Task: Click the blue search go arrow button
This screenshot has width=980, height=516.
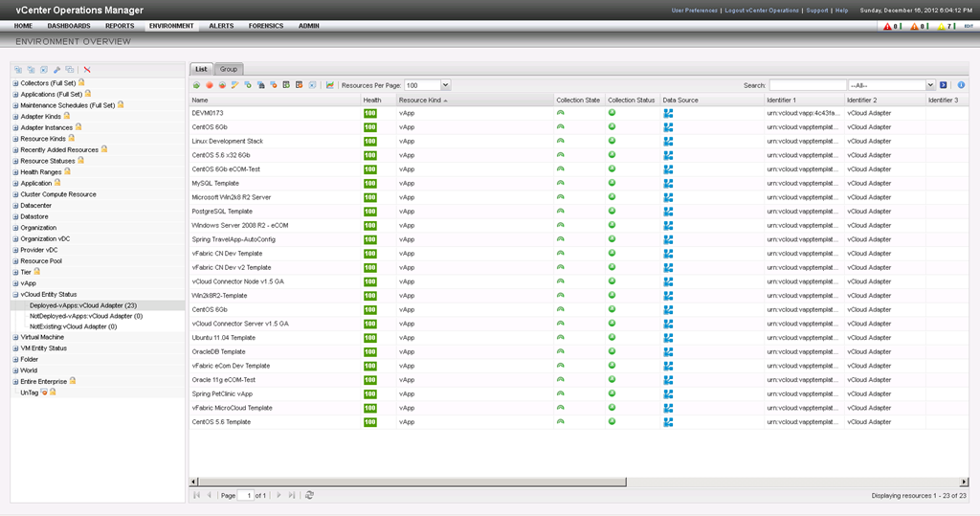Action: tap(944, 85)
